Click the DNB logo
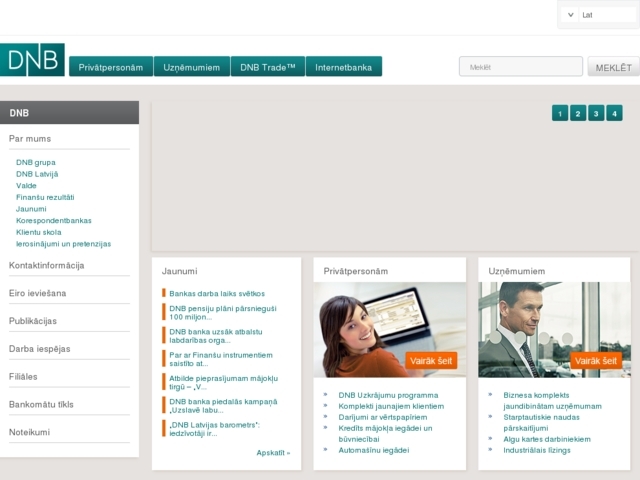This screenshot has height=480, width=640. click(32, 60)
